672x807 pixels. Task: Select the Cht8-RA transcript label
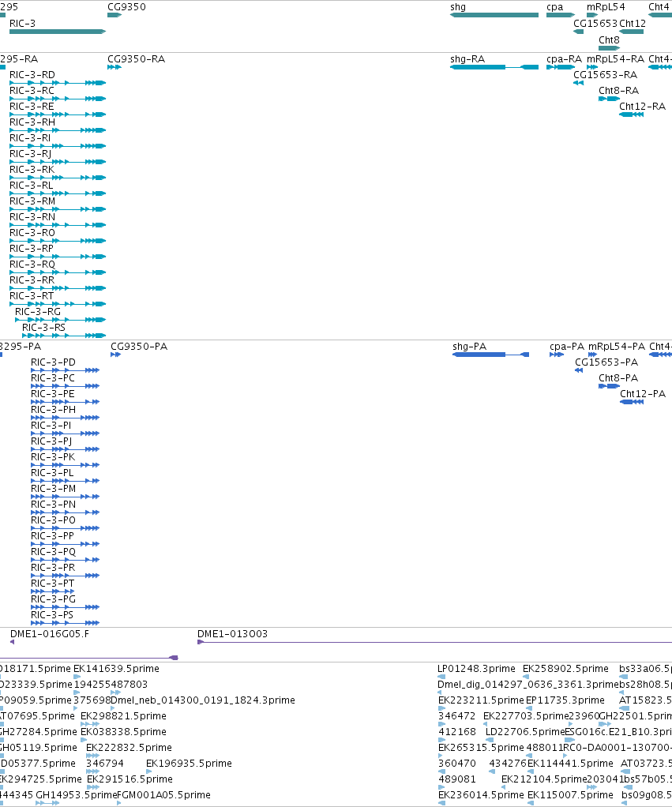(618, 91)
